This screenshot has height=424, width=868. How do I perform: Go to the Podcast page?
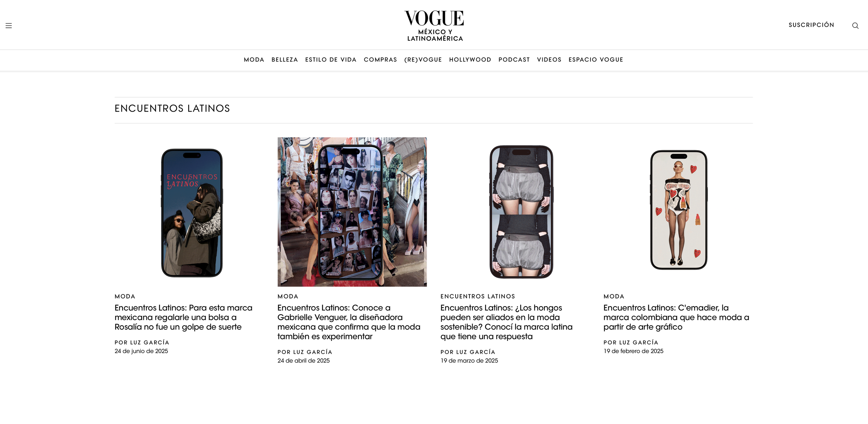click(514, 60)
